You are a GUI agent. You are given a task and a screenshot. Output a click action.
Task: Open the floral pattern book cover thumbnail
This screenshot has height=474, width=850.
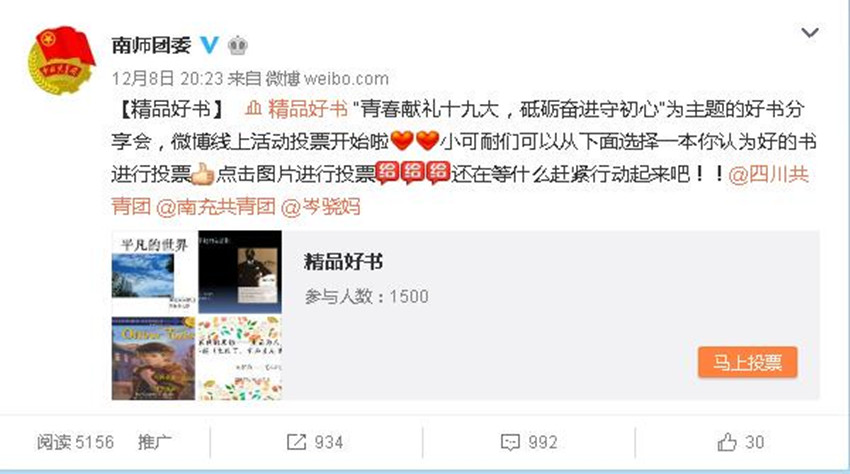tap(240, 358)
